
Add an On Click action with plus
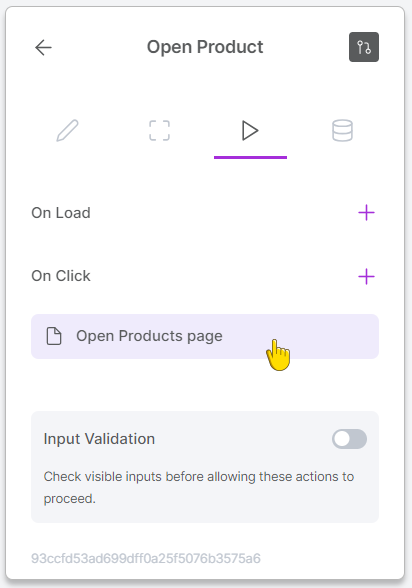point(366,277)
